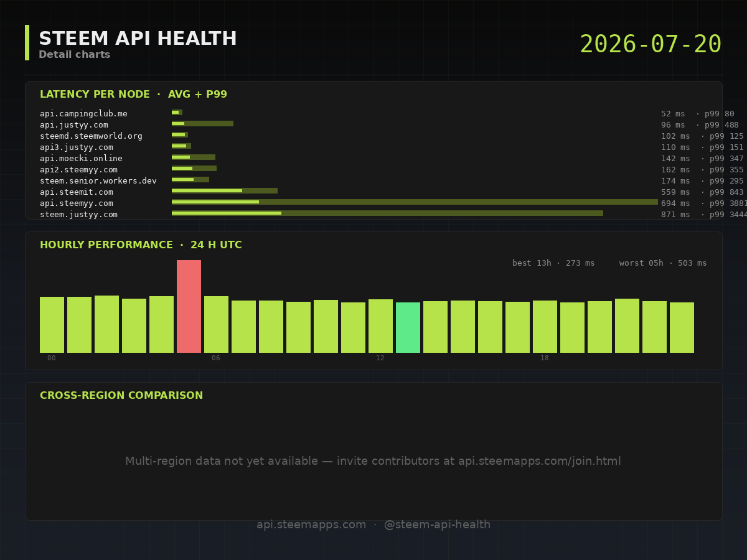Click the 'CROSS-REGION COMPARISON' heading
The width and height of the screenshot is (747, 560).
(x=121, y=396)
